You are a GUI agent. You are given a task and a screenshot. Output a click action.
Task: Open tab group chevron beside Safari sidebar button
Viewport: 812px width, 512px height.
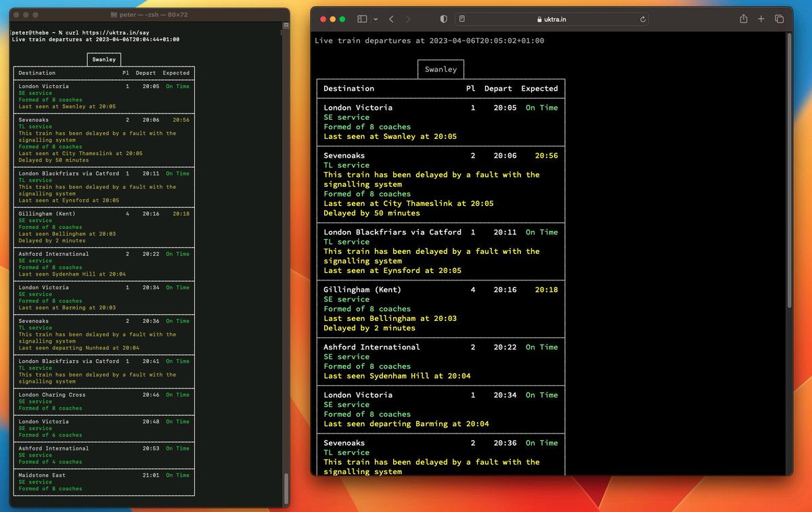point(376,20)
